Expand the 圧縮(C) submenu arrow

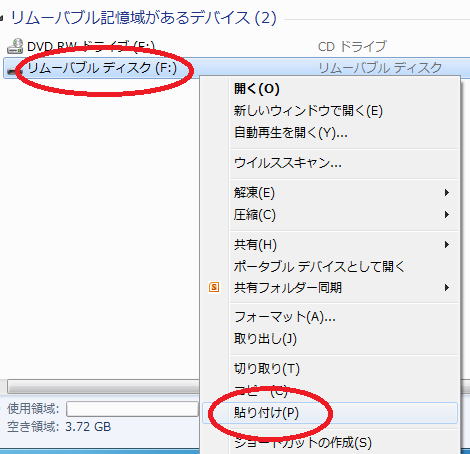tap(447, 214)
